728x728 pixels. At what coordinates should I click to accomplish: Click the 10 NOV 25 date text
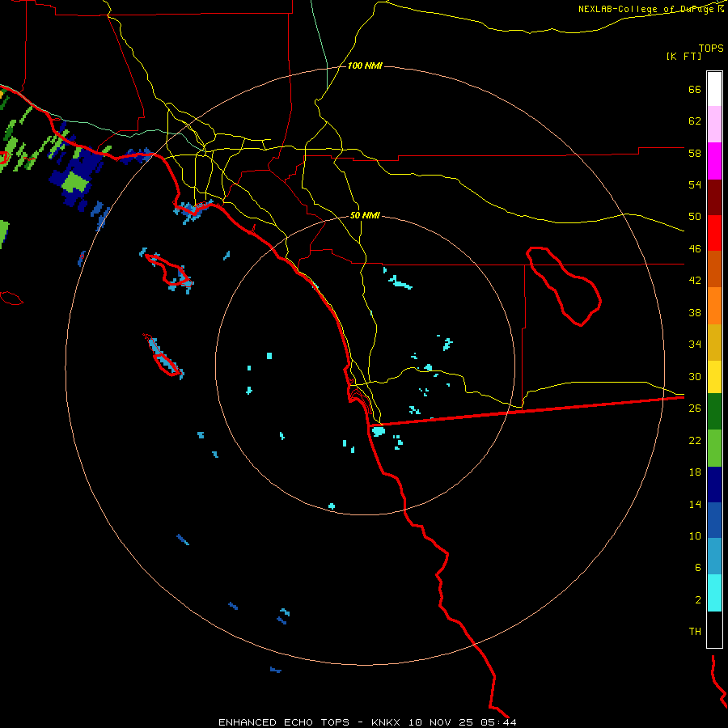click(x=441, y=722)
